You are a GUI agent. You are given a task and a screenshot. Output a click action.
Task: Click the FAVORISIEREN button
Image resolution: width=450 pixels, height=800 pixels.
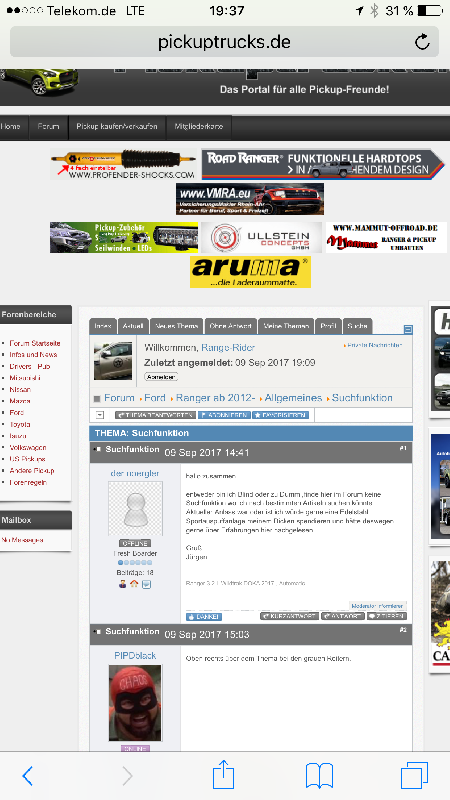pyautogui.click(x=281, y=415)
